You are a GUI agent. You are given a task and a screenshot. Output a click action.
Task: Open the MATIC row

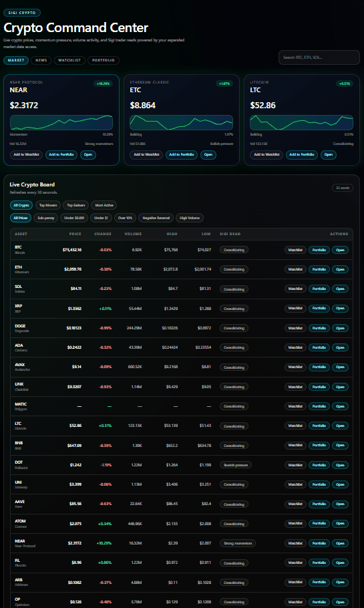(x=340, y=406)
